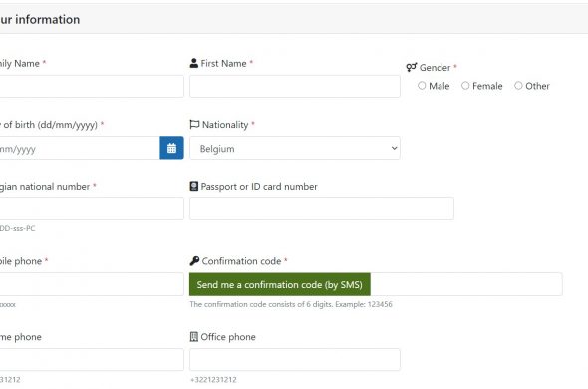Focus the mobile phone input field
588x389 pixels.
click(92, 284)
